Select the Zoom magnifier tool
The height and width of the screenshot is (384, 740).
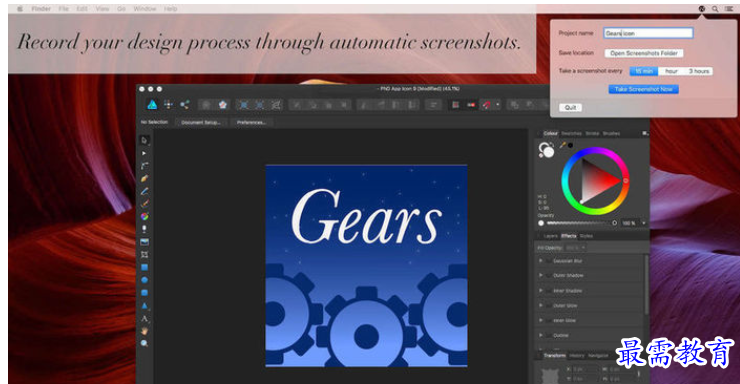[x=144, y=343]
